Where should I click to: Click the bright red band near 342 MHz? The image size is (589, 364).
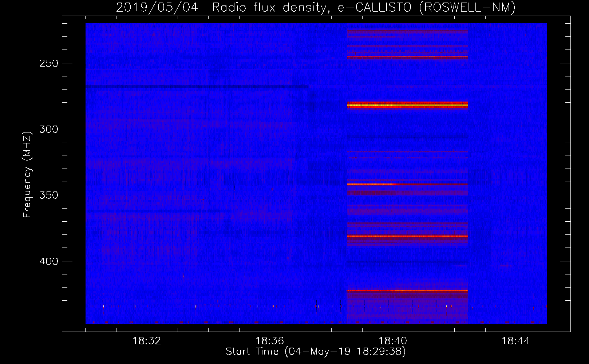[x=407, y=185]
